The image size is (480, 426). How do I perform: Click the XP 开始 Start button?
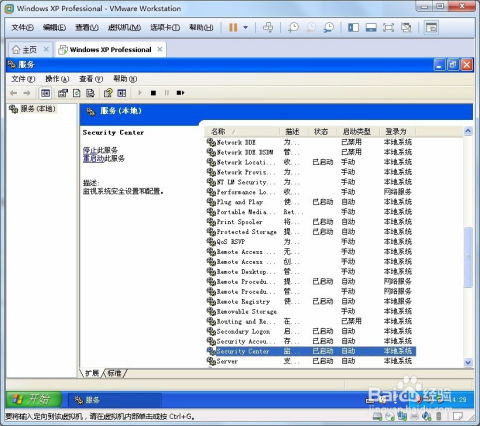(34, 399)
